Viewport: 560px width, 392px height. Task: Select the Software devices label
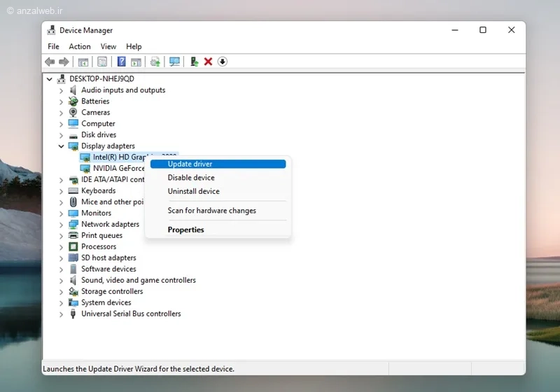[x=108, y=269]
